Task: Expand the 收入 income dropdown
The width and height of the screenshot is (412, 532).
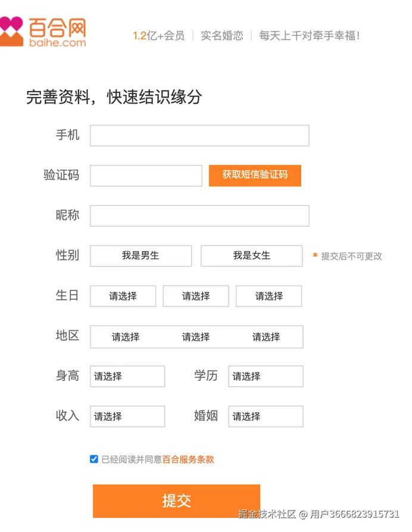Action: click(127, 417)
